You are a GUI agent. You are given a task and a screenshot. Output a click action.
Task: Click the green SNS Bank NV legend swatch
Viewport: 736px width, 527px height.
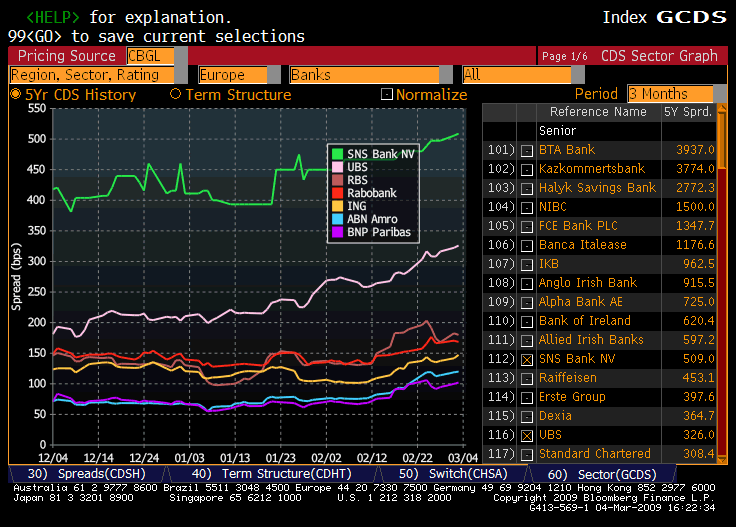pyautogui.click(x=337, y=154)
